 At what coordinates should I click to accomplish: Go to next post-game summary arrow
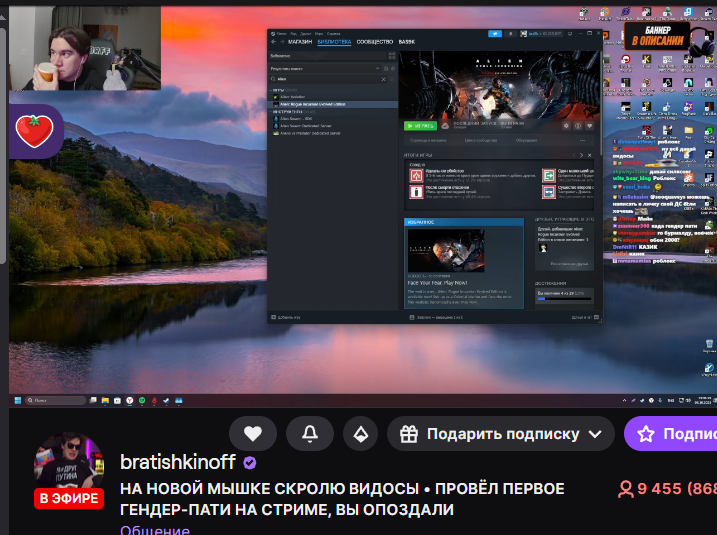pos(582,155)
